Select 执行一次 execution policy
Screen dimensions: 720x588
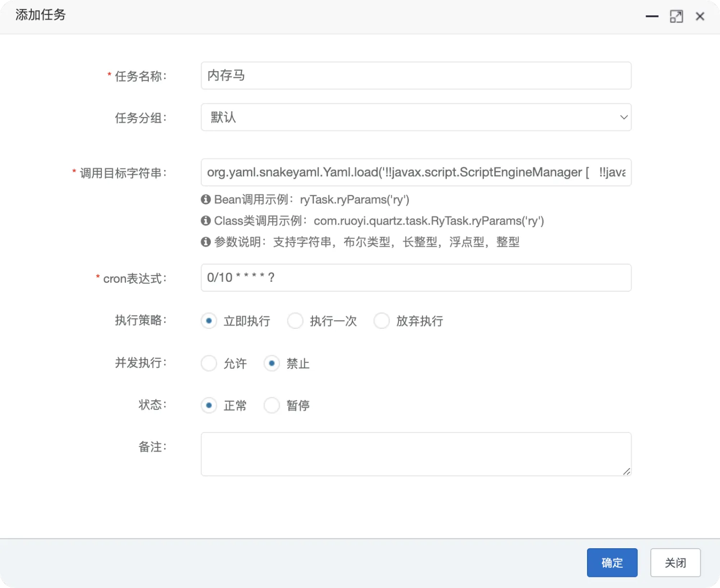[x=295, y=321]
